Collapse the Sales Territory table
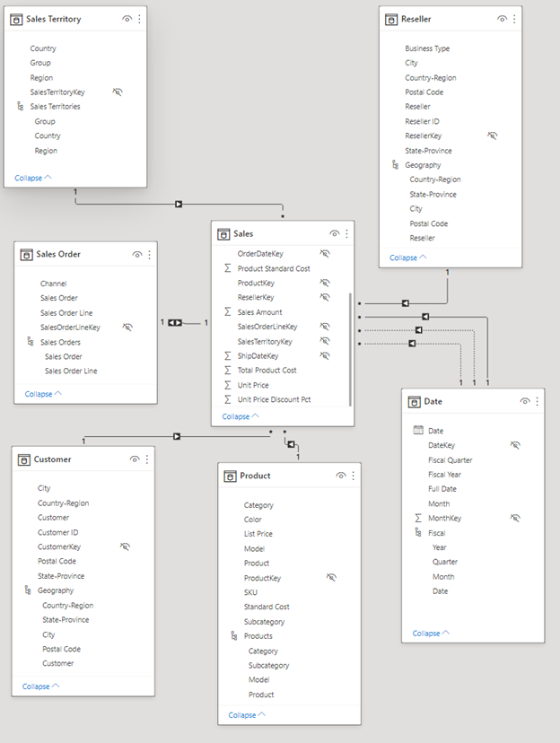 32,178
